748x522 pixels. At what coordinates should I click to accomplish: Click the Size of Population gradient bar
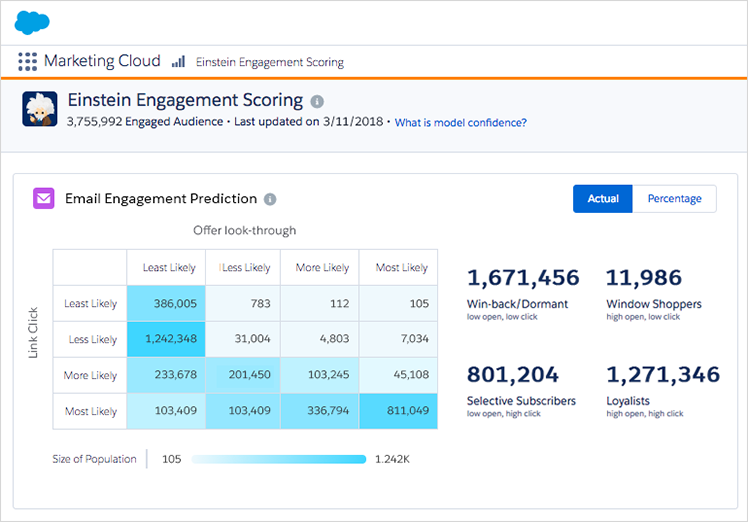279,459
